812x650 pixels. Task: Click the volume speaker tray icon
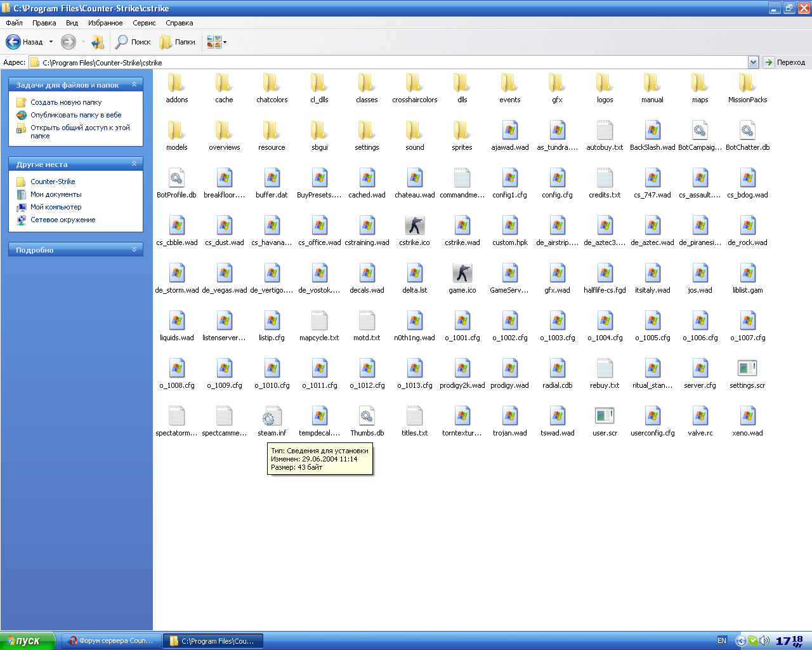(x=765, y=641)
